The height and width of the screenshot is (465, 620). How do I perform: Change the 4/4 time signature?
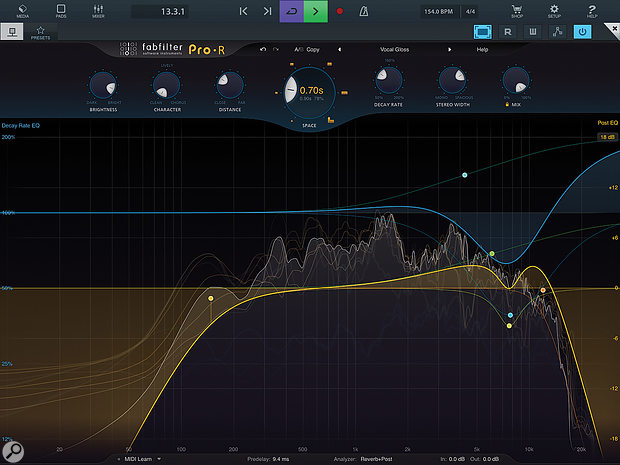tap(470, 11)
